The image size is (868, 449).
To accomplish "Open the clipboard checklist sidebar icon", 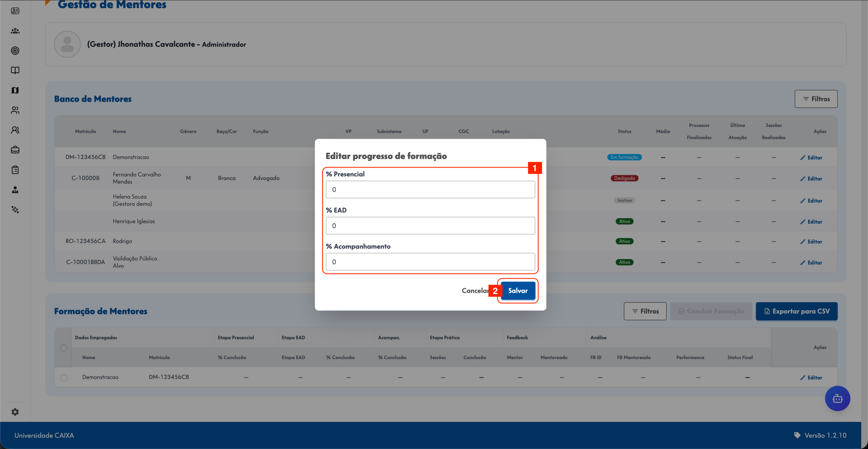I will click(15, 170).
